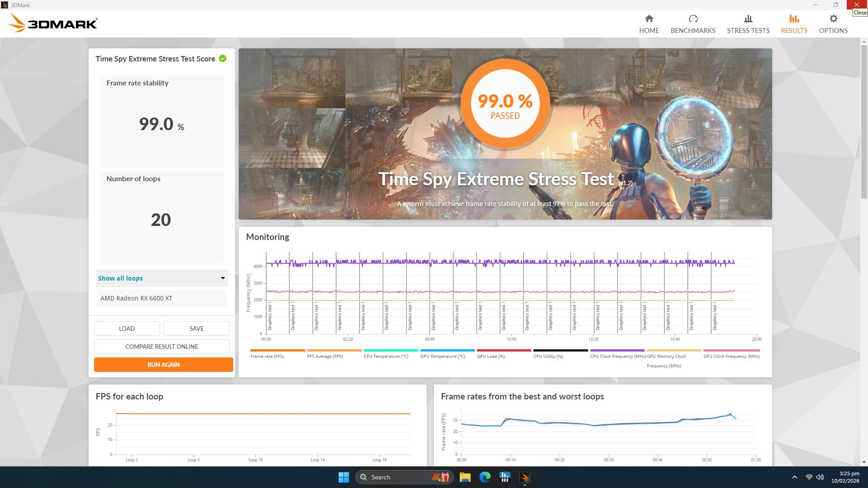This screenshot has height=488, width=868.
Task: Toggle the CPU Utility (%) legend series
Action: pyautogui.click(x=561, y=354)
